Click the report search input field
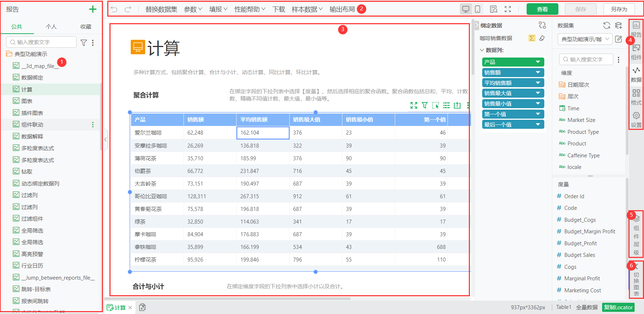This screenshot has width=644, height=314. click(x=42, y=42)
